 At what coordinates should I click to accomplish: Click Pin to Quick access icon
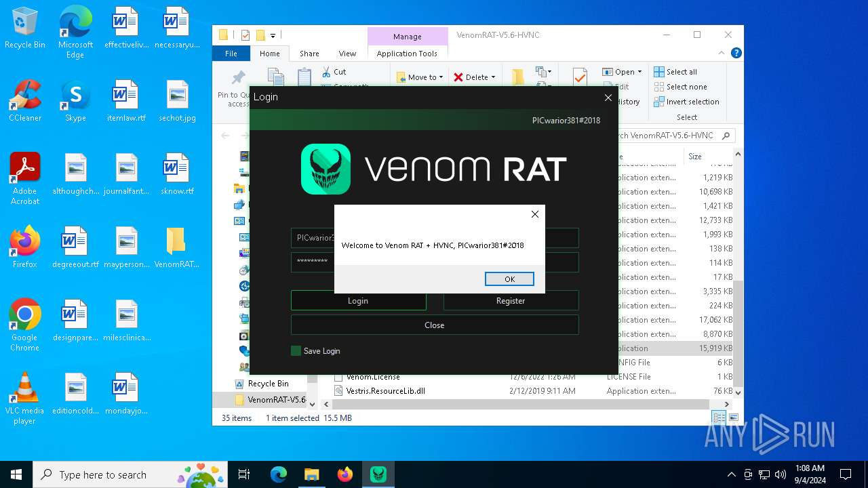click(x=239, y=78)
